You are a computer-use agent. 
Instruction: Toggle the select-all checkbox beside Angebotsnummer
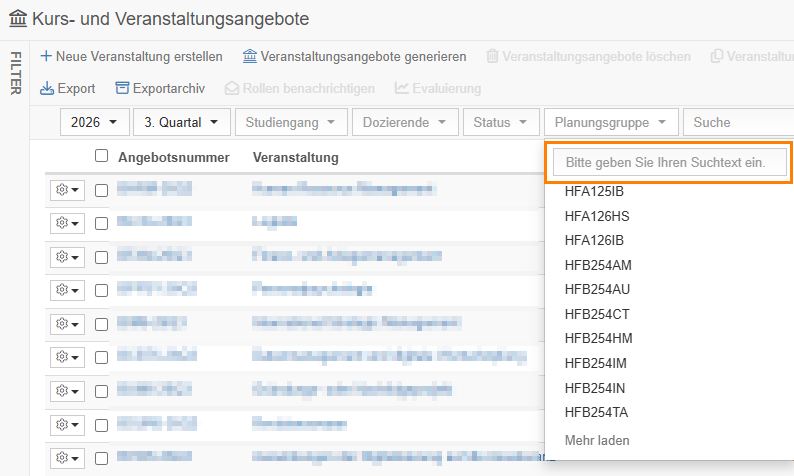(x=101, y=155)
